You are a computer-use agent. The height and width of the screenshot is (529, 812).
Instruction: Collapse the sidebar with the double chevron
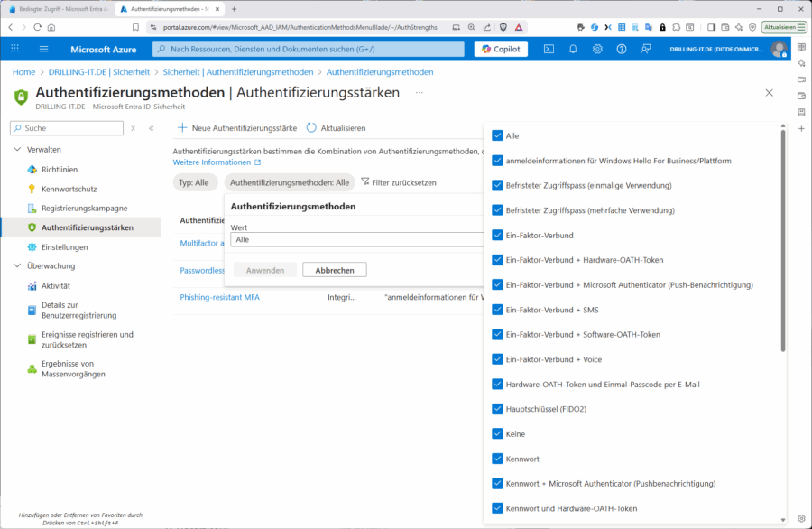tap(152, 128)
